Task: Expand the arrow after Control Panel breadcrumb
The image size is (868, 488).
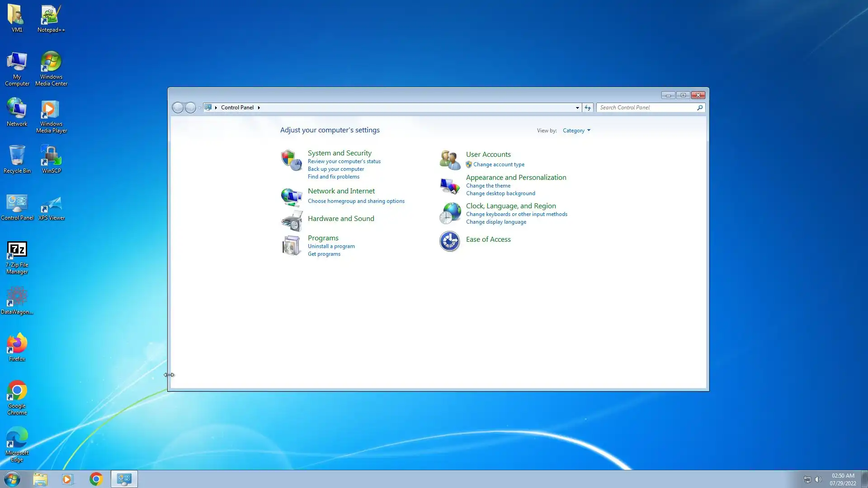Action: (259, 108)
